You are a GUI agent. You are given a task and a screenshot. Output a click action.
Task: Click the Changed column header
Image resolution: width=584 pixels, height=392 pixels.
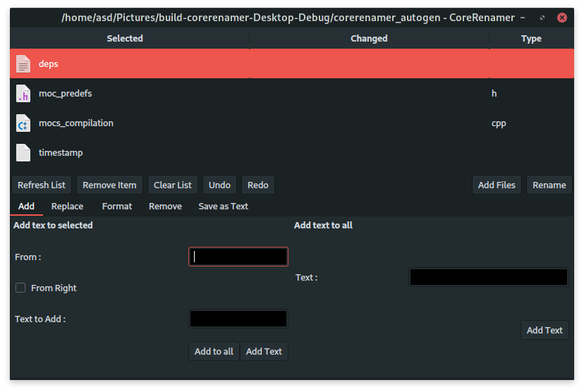tap(369, 39)
